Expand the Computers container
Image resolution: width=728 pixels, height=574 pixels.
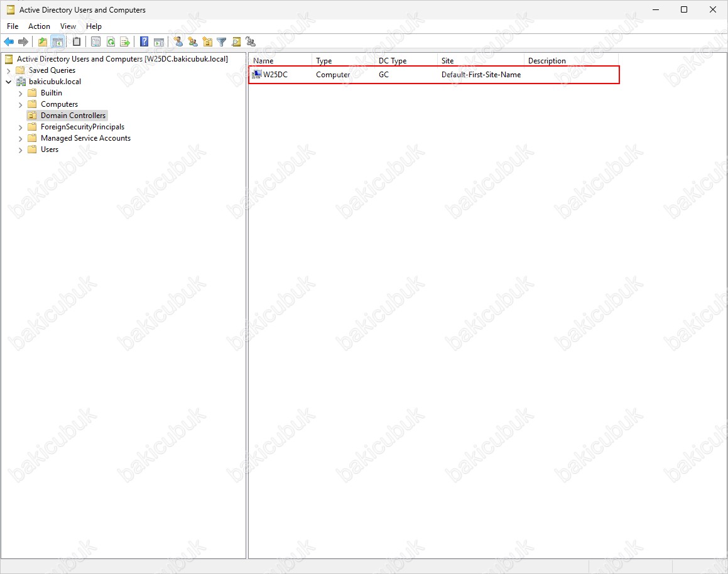click(21, 104)
